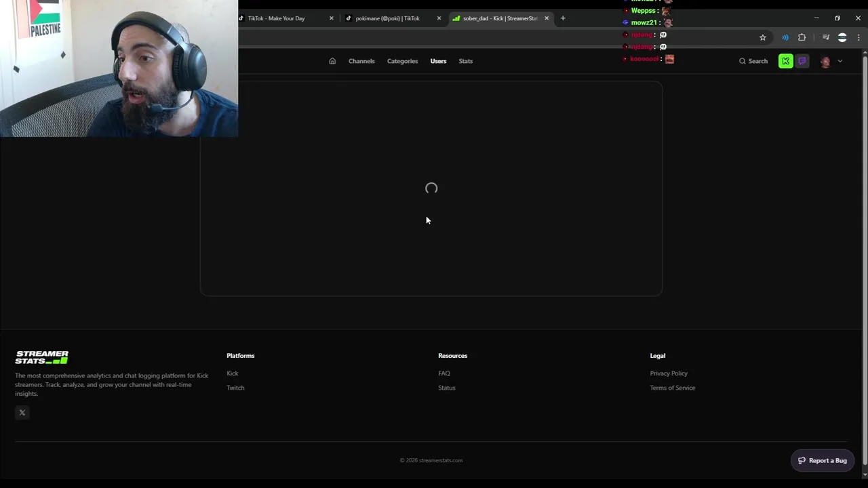Image resolution: width=868 pixels, height=488 pixels.
Task: Click the Search button
Action: click(x=753, y=61)
